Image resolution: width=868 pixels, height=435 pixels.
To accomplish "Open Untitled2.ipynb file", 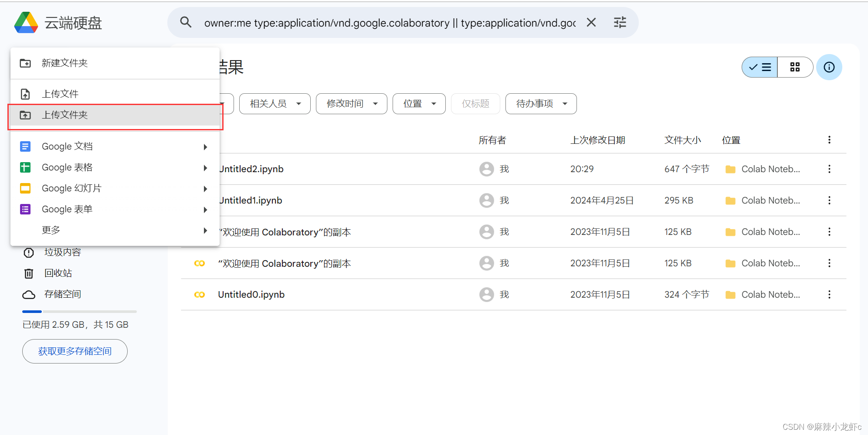I will click(x=251, y=169).
